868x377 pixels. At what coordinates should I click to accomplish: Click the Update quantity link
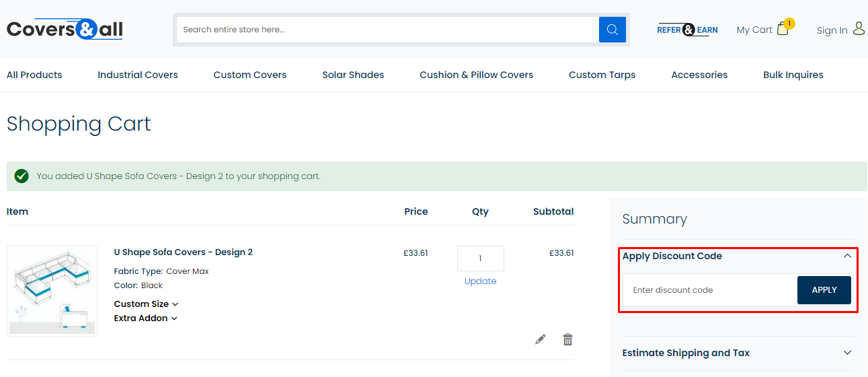pos(480,281)
